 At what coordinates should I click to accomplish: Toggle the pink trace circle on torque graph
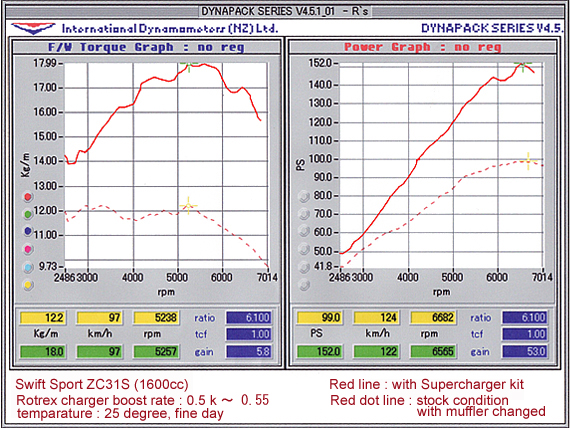28,249
